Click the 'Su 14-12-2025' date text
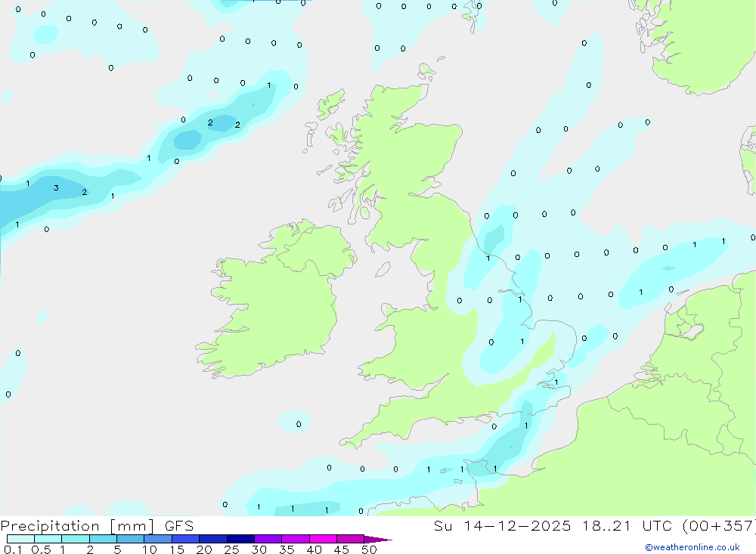Viewport: 756px width, 554px height. 503,526
